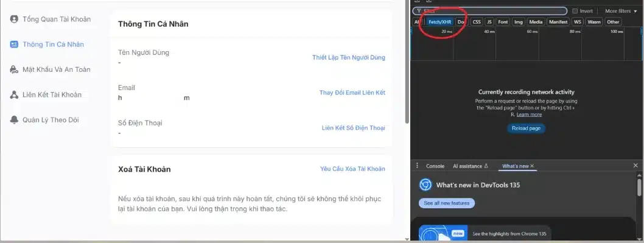Click the Quản Lý Theo Dõi bell icon

15,119
